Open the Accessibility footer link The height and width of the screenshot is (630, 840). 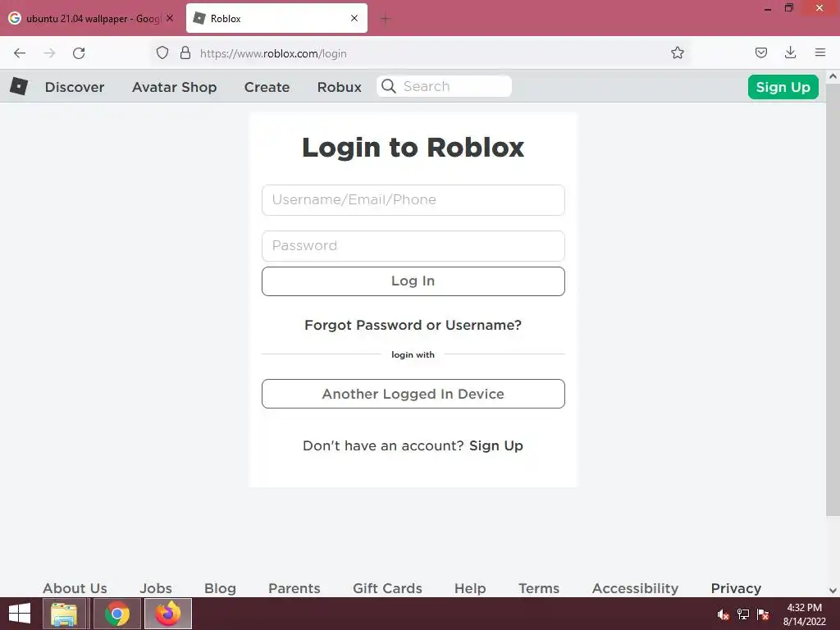636,588
